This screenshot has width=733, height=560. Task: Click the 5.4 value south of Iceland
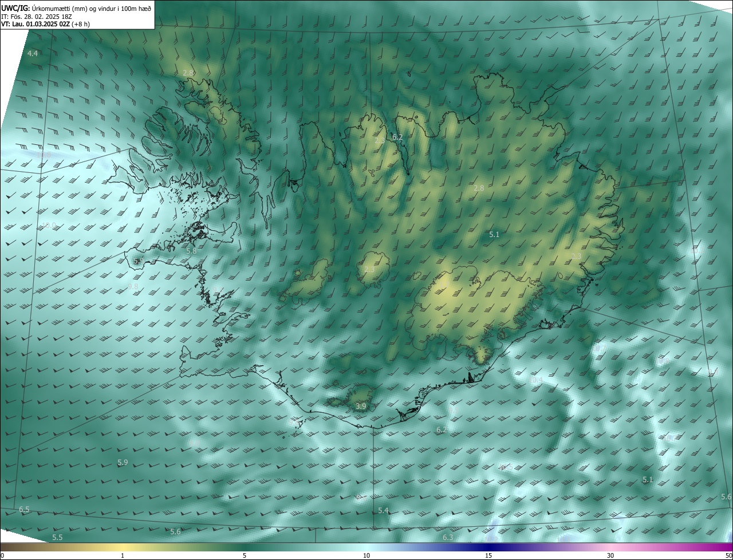coord(383,510)
